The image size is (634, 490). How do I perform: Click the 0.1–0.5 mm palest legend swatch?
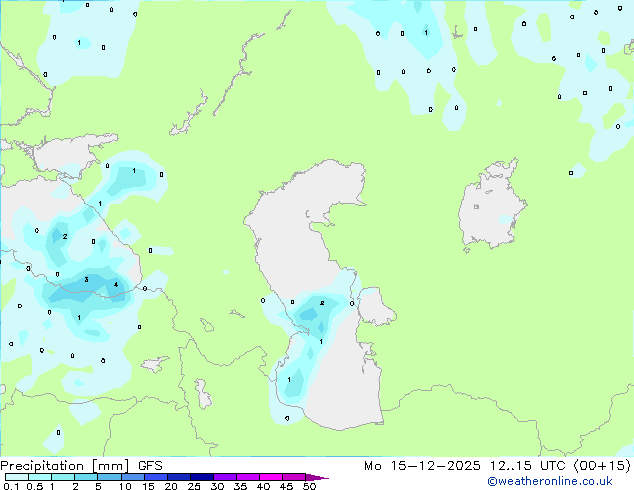pos(17,477)
